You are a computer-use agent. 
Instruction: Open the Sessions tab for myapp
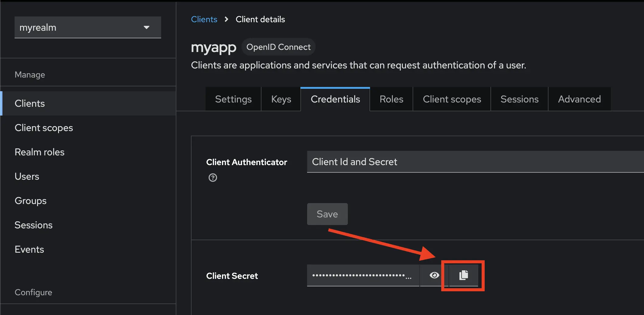[519, 99]
